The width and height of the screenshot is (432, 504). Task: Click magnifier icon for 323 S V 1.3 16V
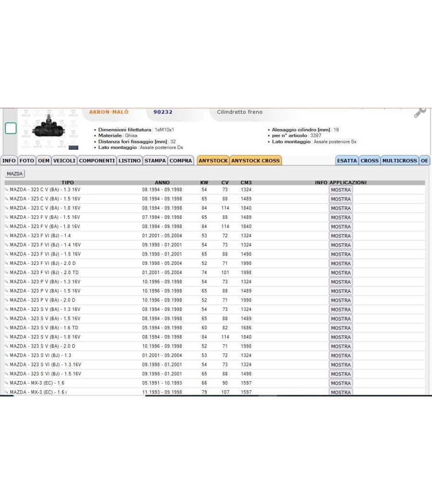point(6,309)
